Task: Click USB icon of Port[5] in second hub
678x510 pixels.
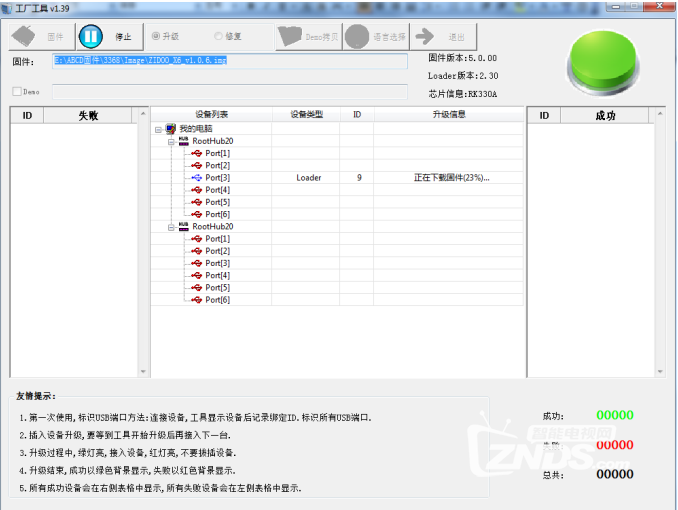Action: 197,288
